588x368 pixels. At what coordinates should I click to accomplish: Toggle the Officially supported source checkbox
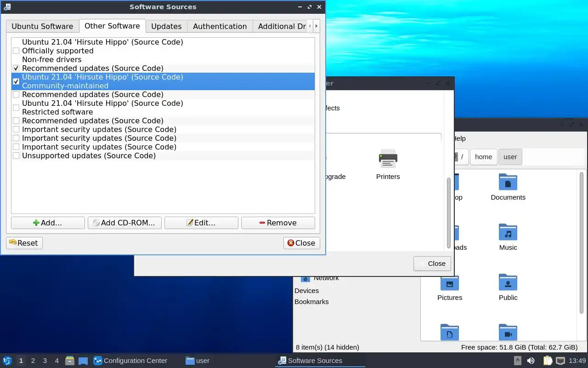(x=16, y=51)
